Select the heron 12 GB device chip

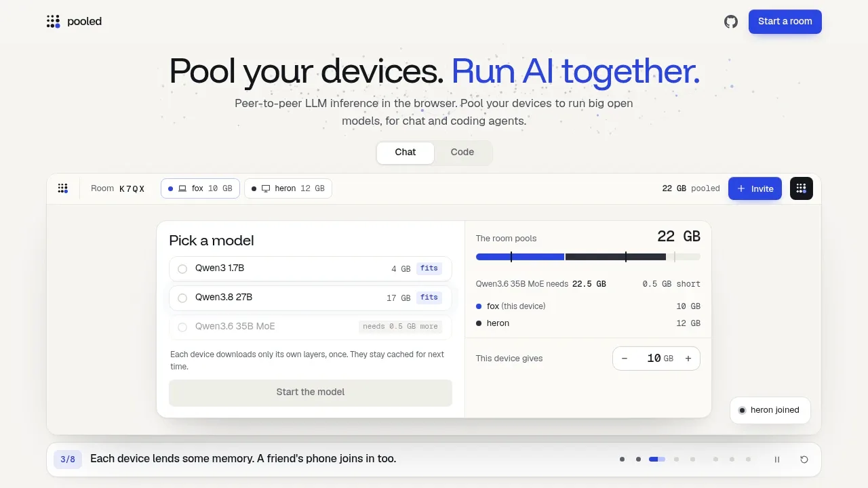pos(288,188)
